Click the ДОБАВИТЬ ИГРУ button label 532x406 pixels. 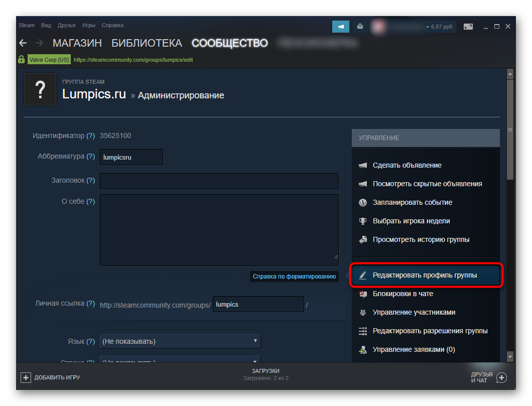pyautogui.click(x=57, y=377)
